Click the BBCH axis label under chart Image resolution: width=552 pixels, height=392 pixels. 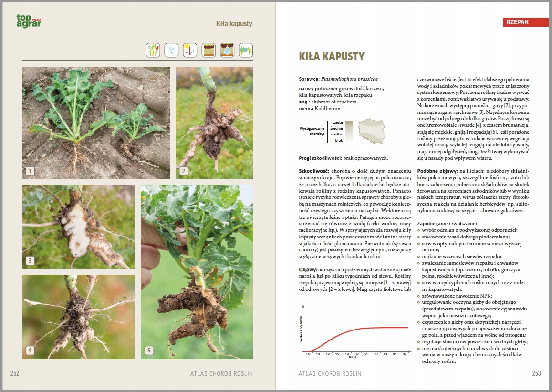[x=353, y=357]
